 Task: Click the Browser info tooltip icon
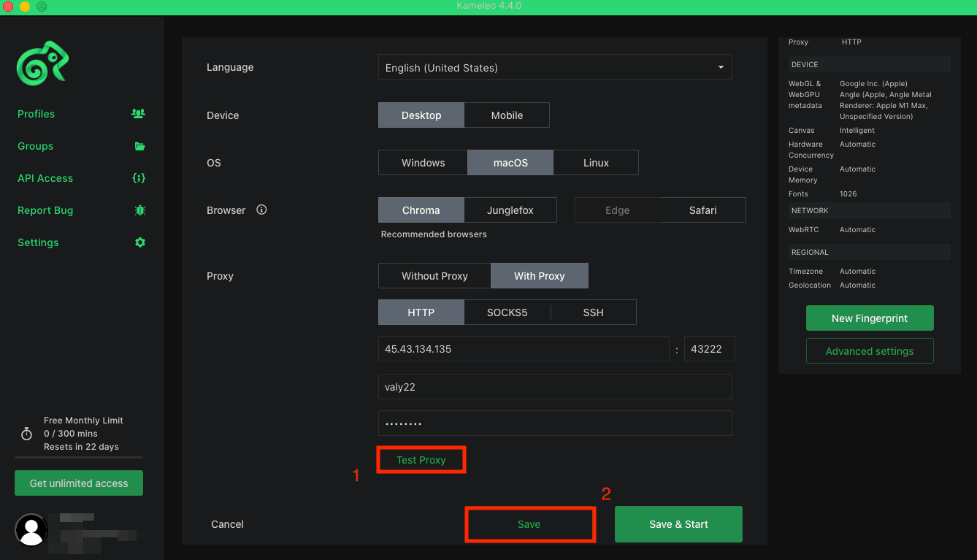[261, 210]
